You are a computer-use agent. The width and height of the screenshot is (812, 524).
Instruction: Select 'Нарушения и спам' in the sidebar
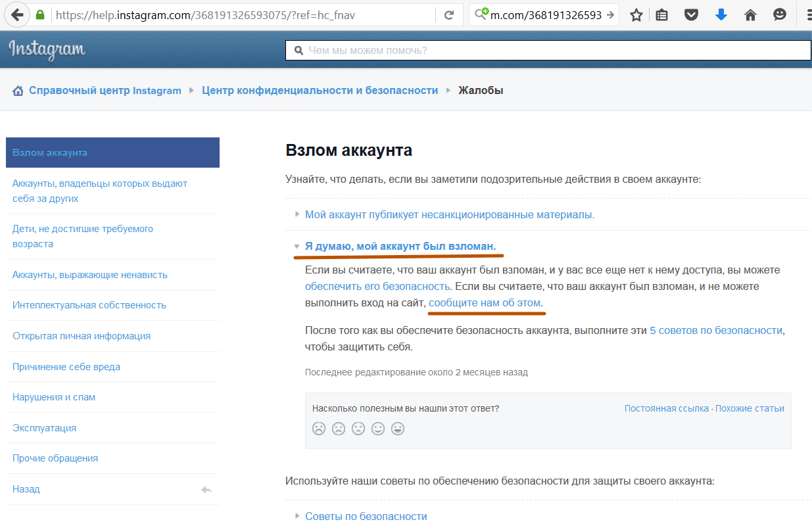54,397
